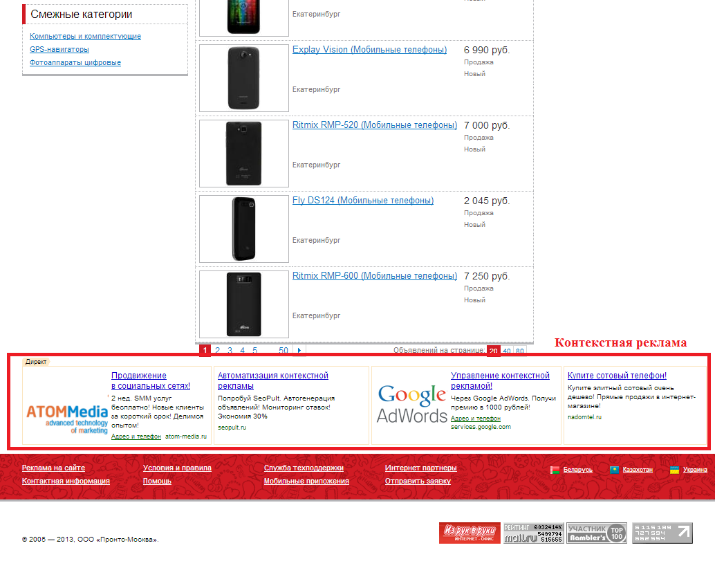The height and width of the screenshot is (588, 715).
Task: Click the Belarus flag icon
Action: (555, 470)
